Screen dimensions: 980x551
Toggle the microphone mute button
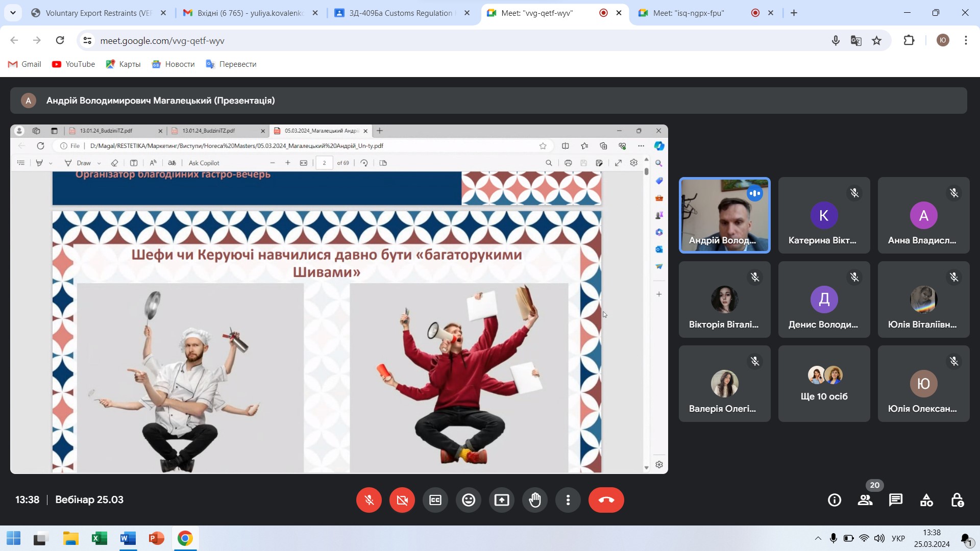point(369,500)
